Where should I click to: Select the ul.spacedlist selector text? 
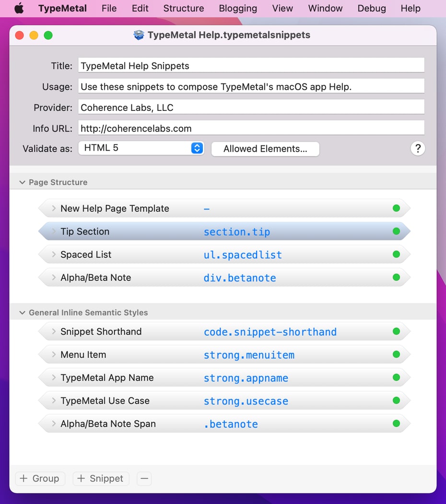[x=243, y=255]
